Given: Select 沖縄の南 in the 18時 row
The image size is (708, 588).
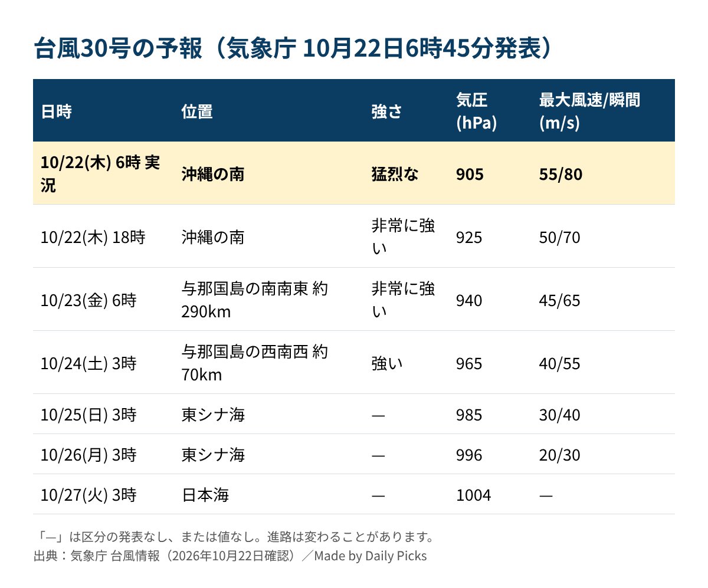Looking at the screenshot, I should pyautogui.click(x=213, y=237).
